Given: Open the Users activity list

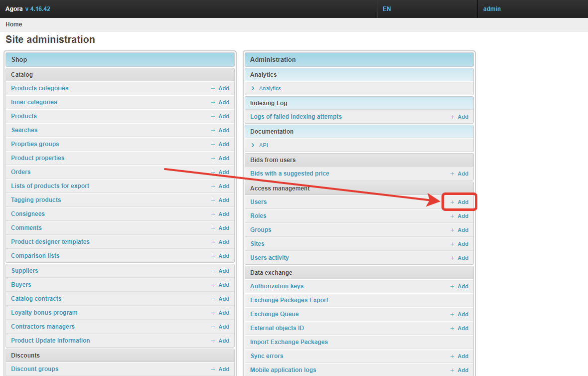Looking at the screenshot, I should coord(270,258).
